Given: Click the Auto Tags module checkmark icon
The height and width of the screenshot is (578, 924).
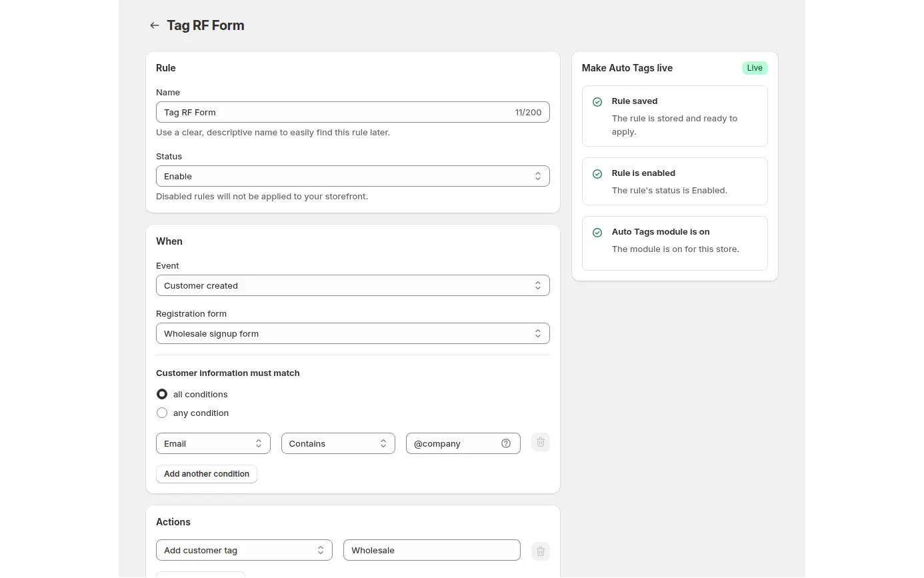Looking at the screenshot, I should point(597,233).
